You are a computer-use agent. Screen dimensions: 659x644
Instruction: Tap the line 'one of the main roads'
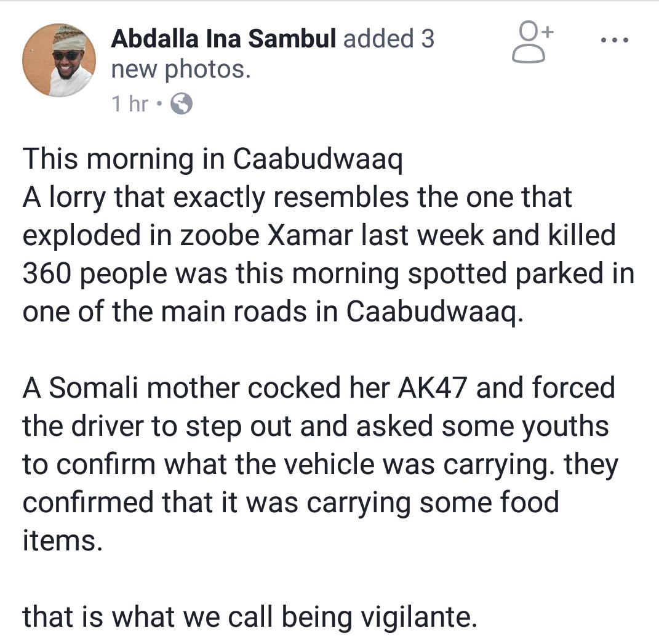pos(273,313)
